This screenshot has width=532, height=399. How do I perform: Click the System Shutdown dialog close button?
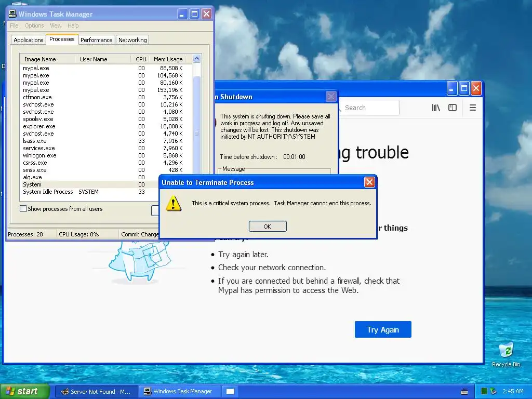(331, 97)
